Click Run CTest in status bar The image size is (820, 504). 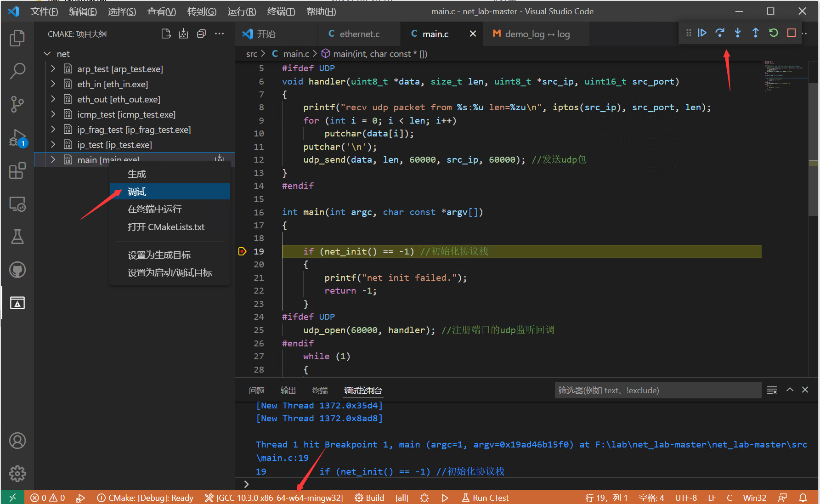click(485, 498)
